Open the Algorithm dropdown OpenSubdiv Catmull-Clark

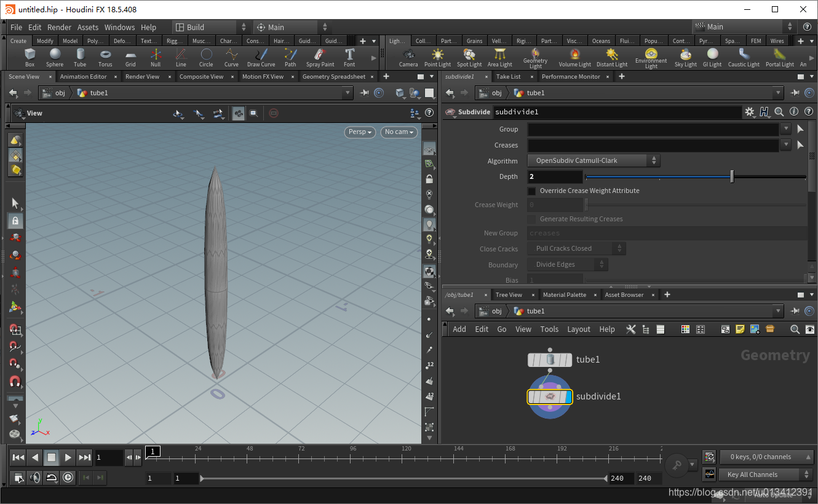pos(594,160)
